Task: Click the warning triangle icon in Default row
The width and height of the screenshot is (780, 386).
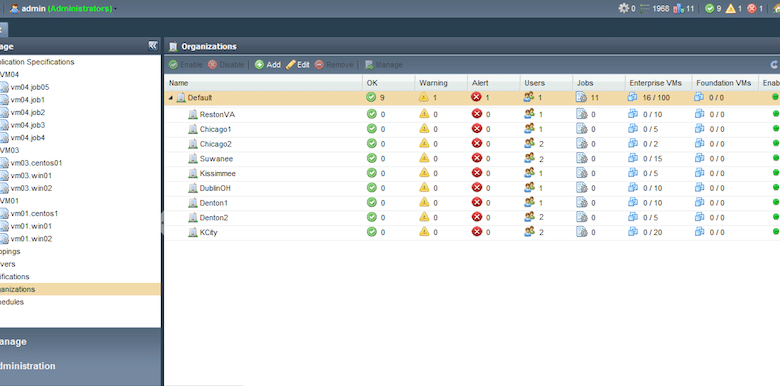Action: click(x=424, y=97)
